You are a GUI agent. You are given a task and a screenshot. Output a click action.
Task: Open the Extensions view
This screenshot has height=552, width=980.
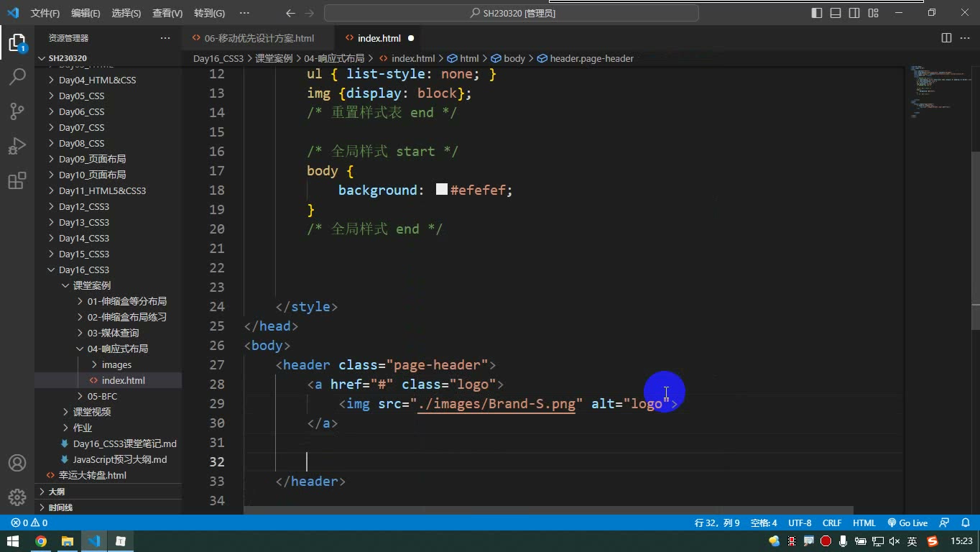click(x=17, y=180)
